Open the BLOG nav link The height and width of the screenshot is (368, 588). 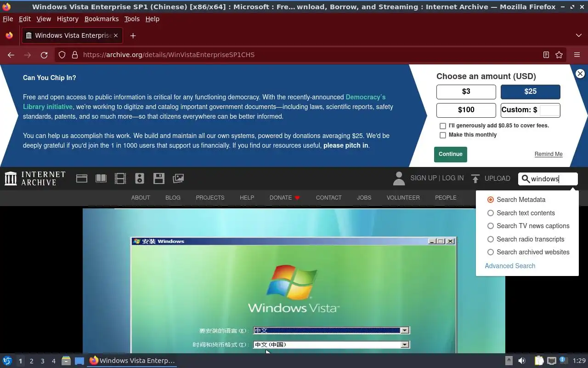coord(173,198)
